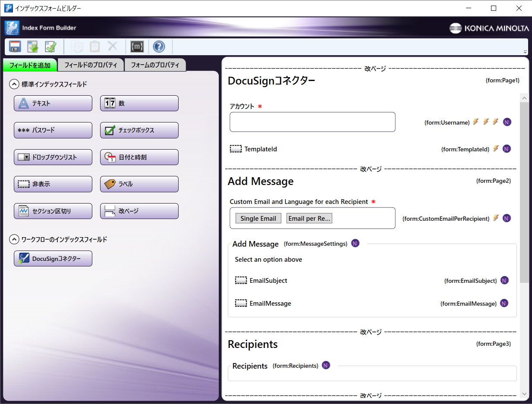
Task: Select the Single Email option
Action: pos(258,218)
